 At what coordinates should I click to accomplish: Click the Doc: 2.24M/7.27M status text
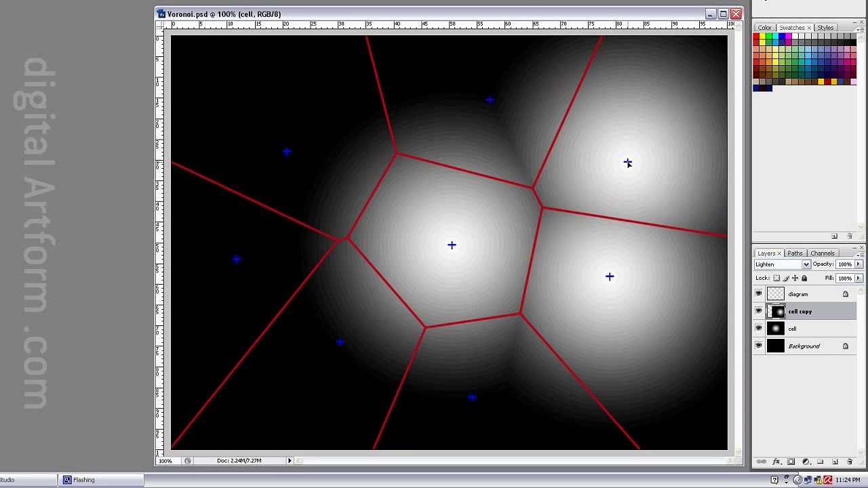pos(239,461)
